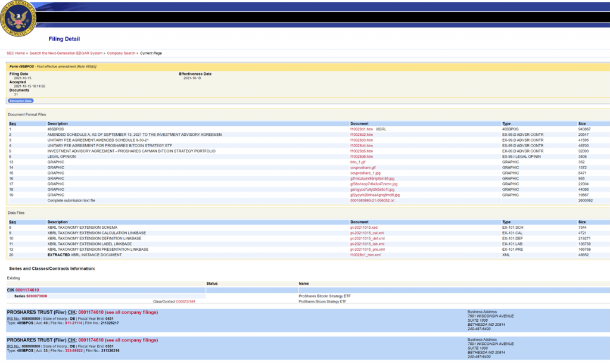Click Series and Classes/Contracts Information heading
This screenshot has width=610, height=364.
pyautogui.click(x=52, y=269)
